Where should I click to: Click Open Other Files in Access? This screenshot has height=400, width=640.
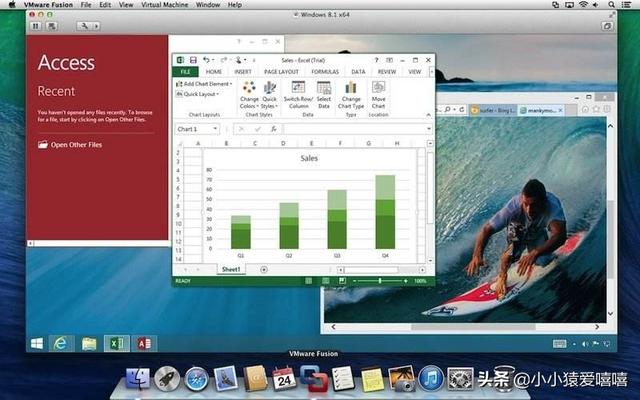click(70, 144)
